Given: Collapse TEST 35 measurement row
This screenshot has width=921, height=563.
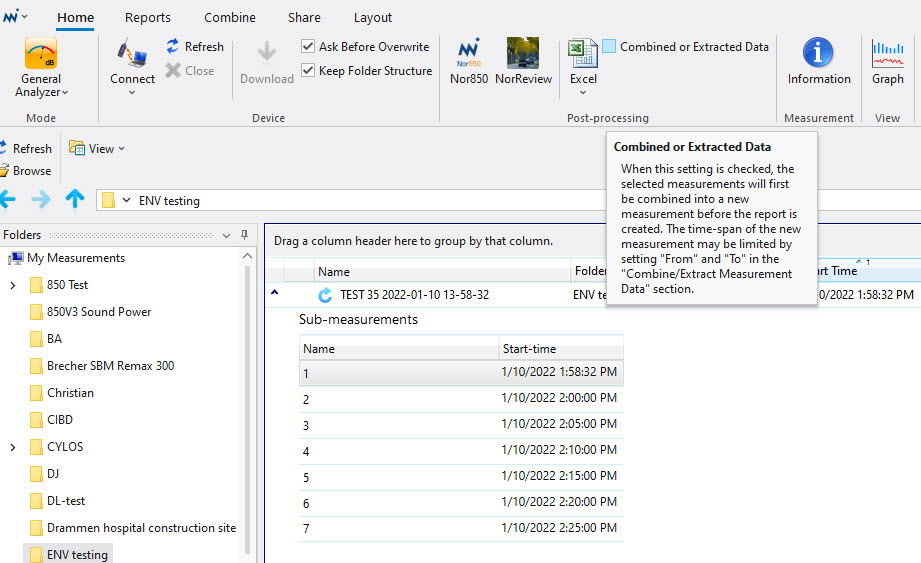Looking at the screenshot, I should pos(275,294).
